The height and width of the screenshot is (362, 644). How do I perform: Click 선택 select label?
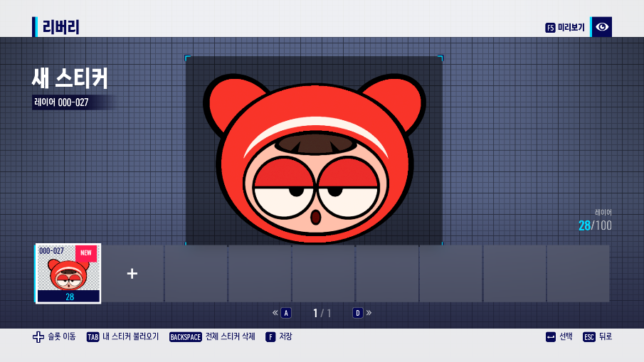coord(566,336)
